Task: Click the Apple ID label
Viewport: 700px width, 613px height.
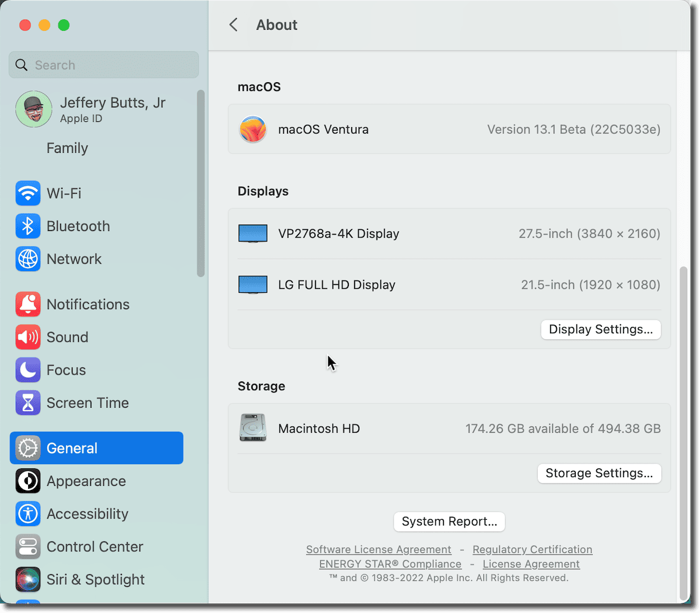Action: pyautogui.click(x=81, y=119)
